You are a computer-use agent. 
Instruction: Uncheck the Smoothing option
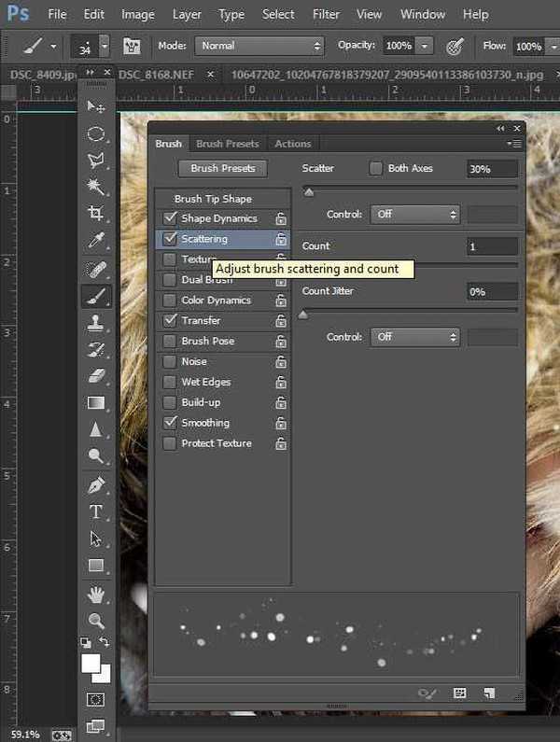click(x=169, y=423)
